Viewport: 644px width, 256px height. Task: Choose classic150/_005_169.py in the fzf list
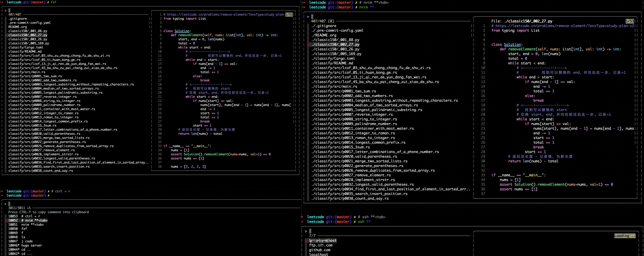(29, 43)
